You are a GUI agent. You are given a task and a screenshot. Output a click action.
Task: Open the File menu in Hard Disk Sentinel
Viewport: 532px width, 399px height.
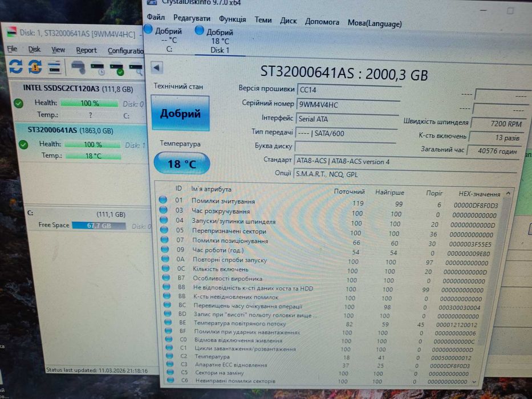[12, 49]
